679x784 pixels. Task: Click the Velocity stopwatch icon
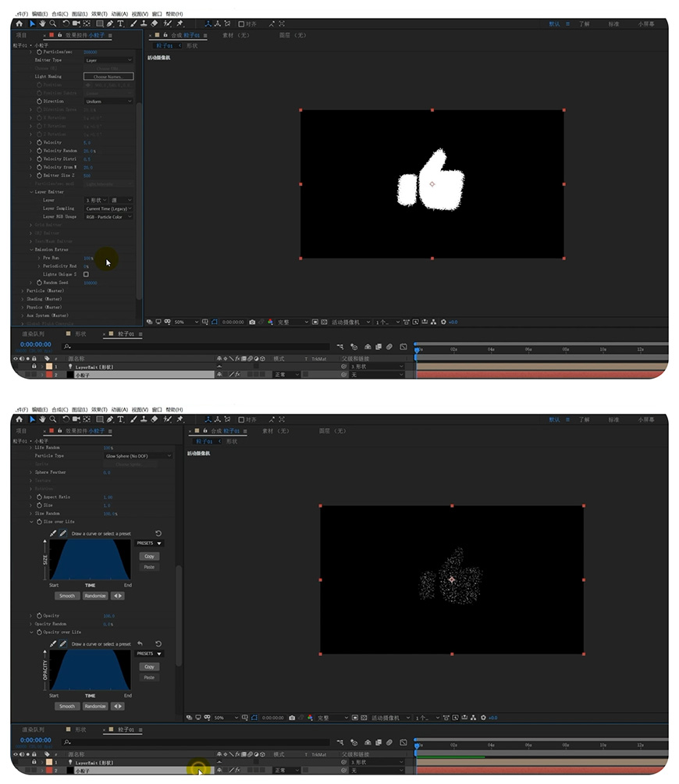pyautogui.click(x=39, y=143)
